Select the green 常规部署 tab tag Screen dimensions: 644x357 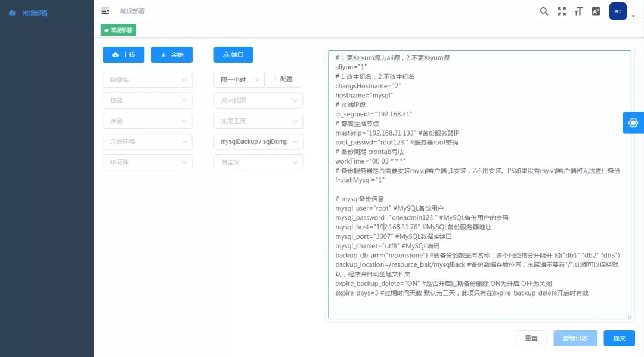pyautogui.click(x=118, y=30)
